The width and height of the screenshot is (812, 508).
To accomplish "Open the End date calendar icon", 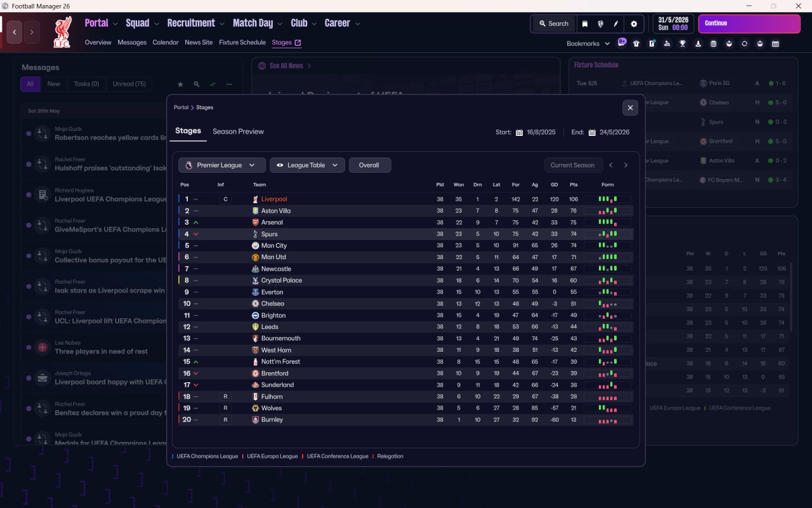I will click(592, 132).
